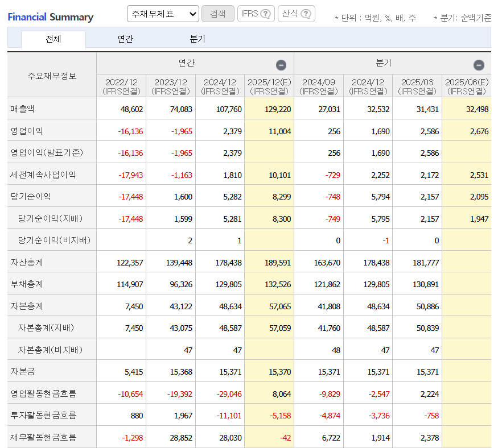Click the 당기순이익(지배) row label
Image resolution: width=498 pixels, height=448 pixels.
click(50, 218)
